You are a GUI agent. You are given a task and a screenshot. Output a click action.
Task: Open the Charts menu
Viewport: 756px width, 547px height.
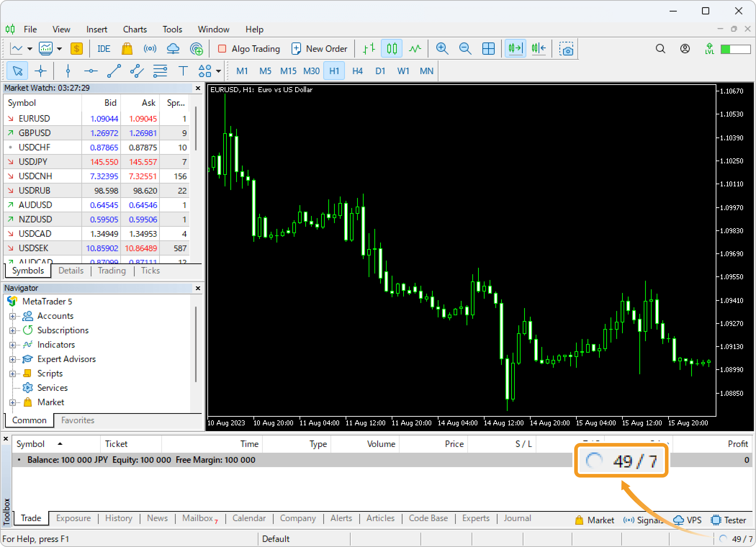click(x=135, y=29)
